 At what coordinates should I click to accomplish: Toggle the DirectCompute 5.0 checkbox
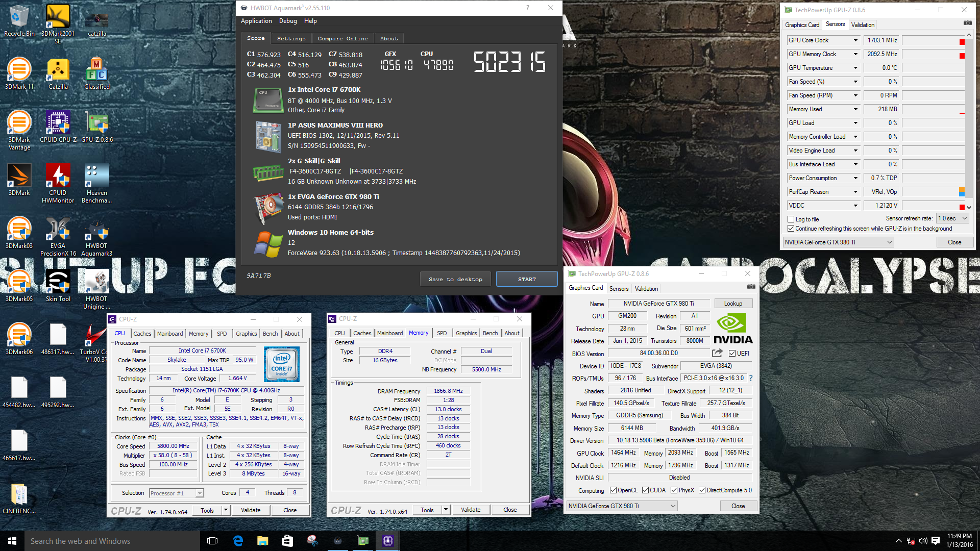[702, 490]
